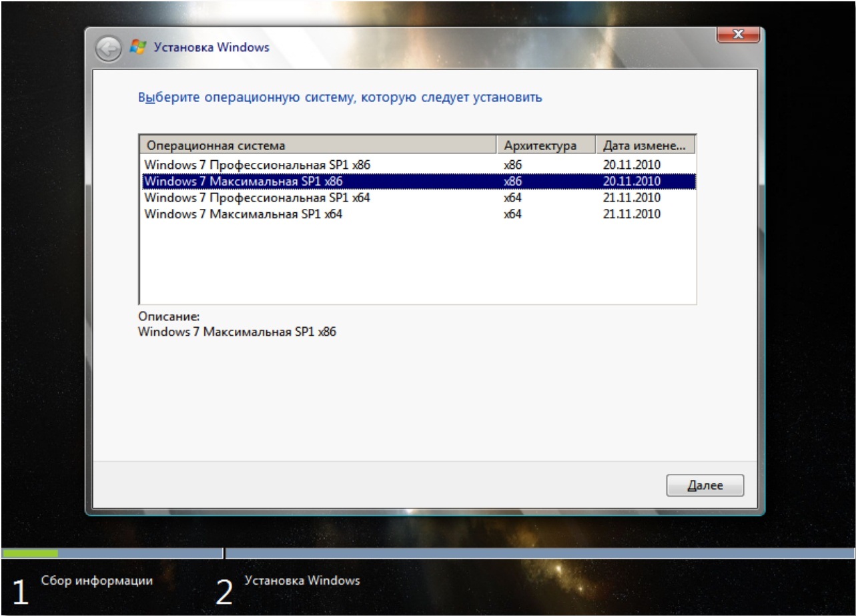
Task: Close the Windows setup dialog
Action: 737,34
